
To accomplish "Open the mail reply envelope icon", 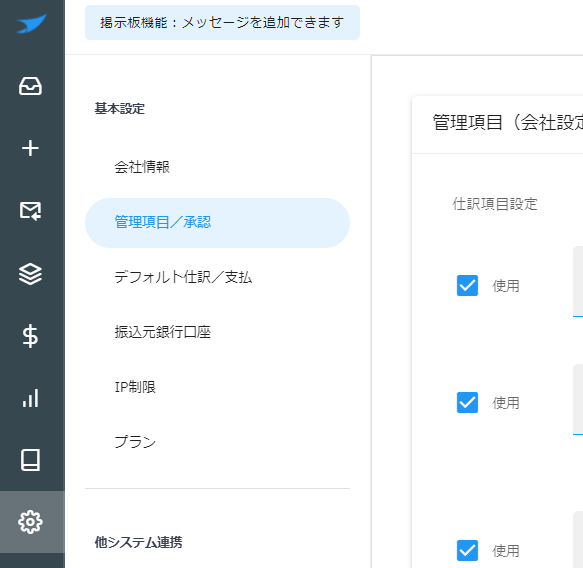I will (x=30, y=211).
